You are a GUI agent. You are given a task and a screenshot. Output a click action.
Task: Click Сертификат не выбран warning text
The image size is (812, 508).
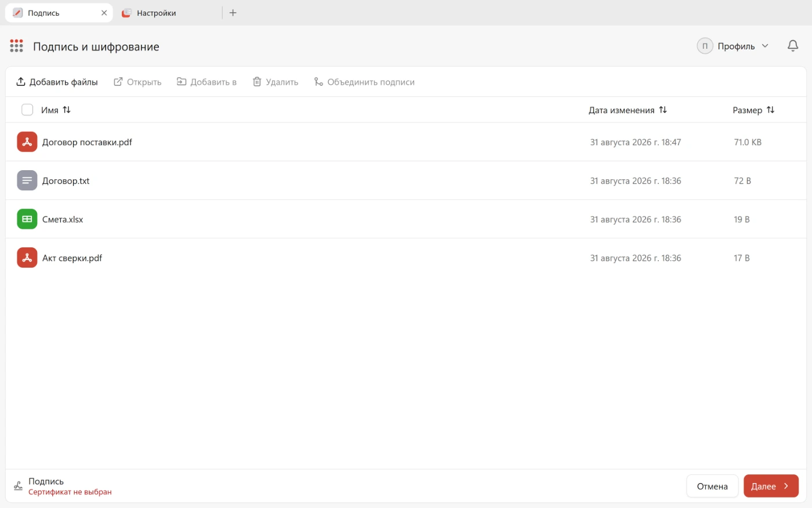tap(70, 492)
